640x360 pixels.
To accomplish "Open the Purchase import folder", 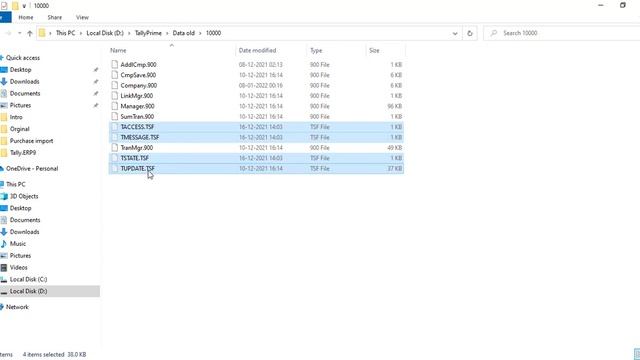I will tap(31, 141).
